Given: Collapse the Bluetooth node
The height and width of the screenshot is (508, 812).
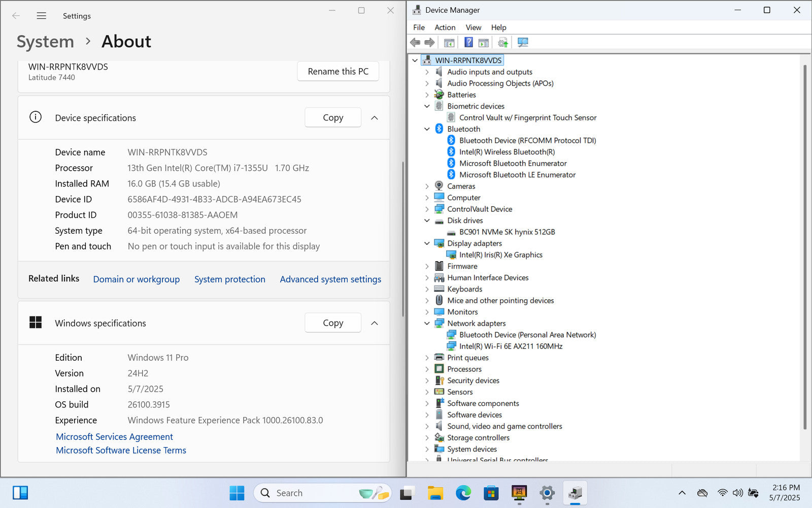Looking at the screenshot, I should (427, 129).
